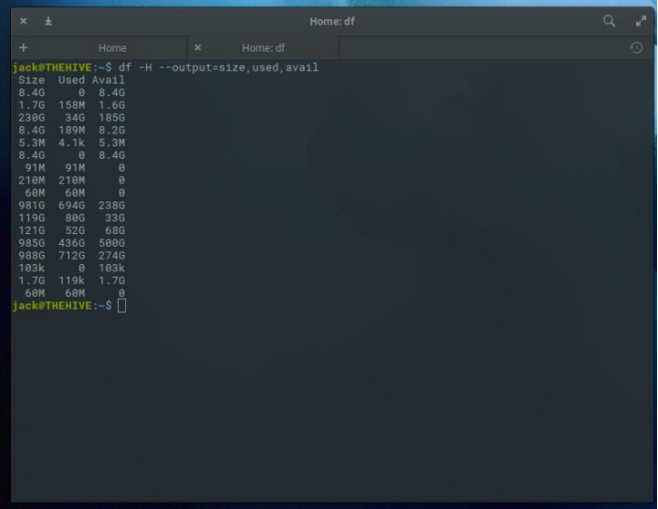Open the closed tabs history icon

(x=636, y=48)
